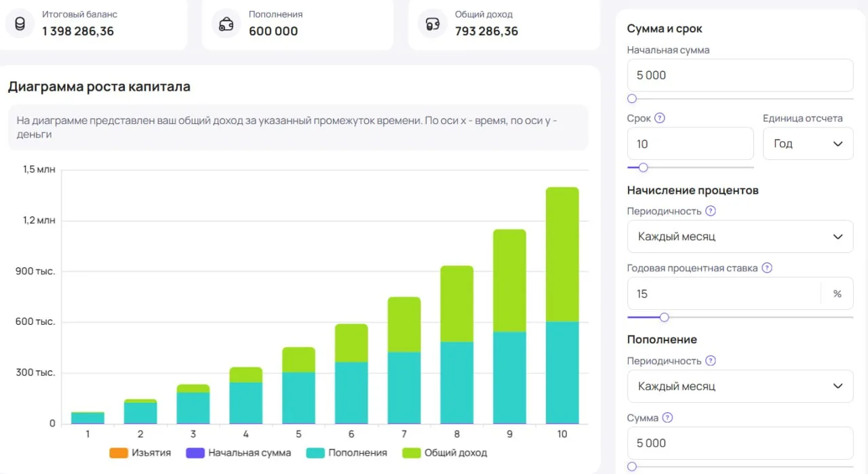Expand the interest Периодичность dropdown under Начисление процентов
The width and height of the screenshot is (868, 474).
click(x=741, y=237)
